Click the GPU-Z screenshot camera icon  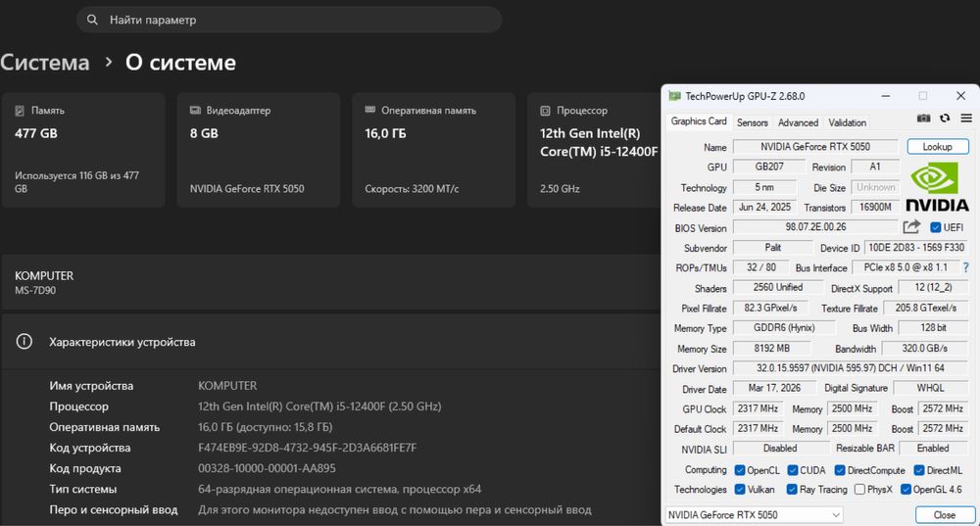click(x=923, y=119)
